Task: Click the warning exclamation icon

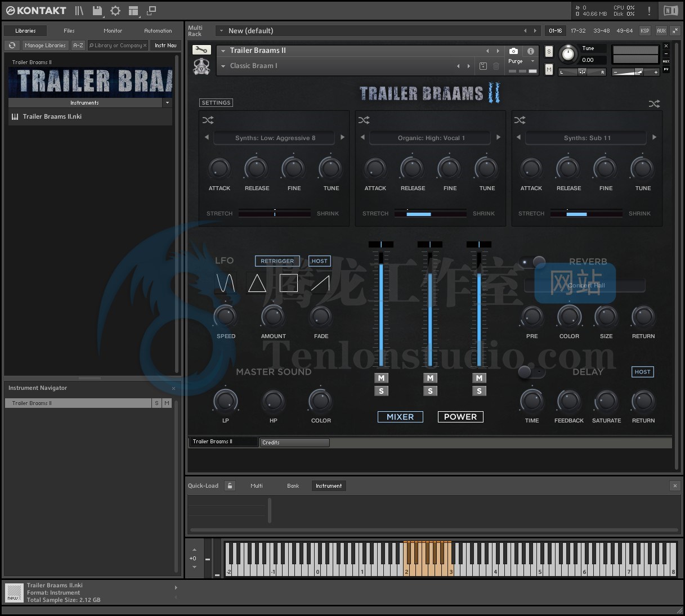Action: pos(649,11)
